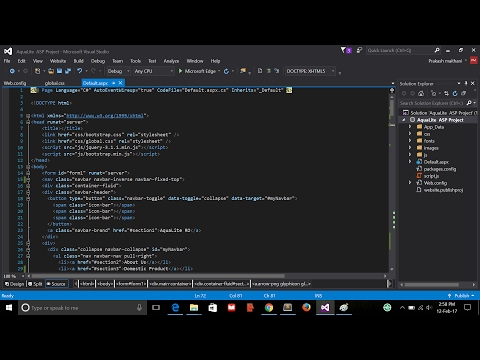Open the Analyze menu
The height and width of the screenshot is (360, 480).
coord(171,61)
